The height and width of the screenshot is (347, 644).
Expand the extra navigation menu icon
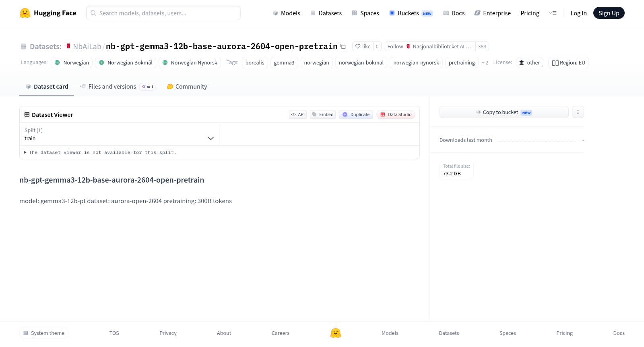(x=553, y=13)
